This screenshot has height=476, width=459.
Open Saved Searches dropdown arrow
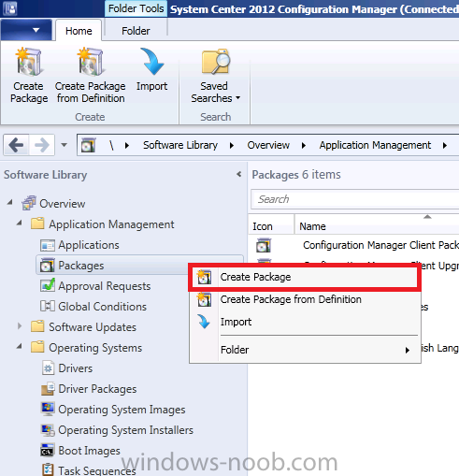pos(238,98)
